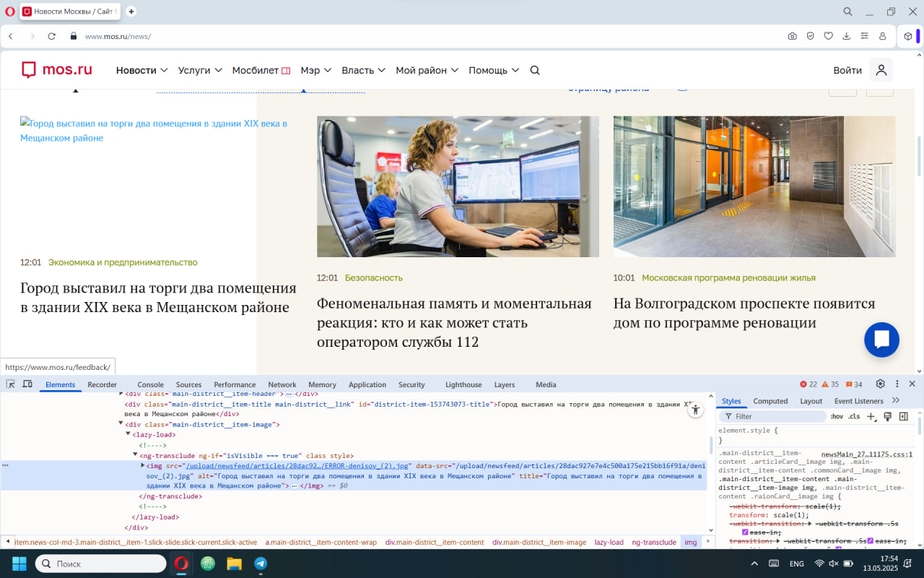Switch to the Console tab in DevTools
The height and width of the screenshot is (578, 924).
pos(150,384)
